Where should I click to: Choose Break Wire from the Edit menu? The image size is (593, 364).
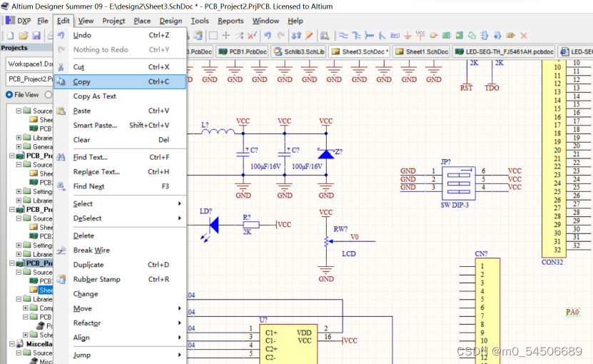click(121, 250)
